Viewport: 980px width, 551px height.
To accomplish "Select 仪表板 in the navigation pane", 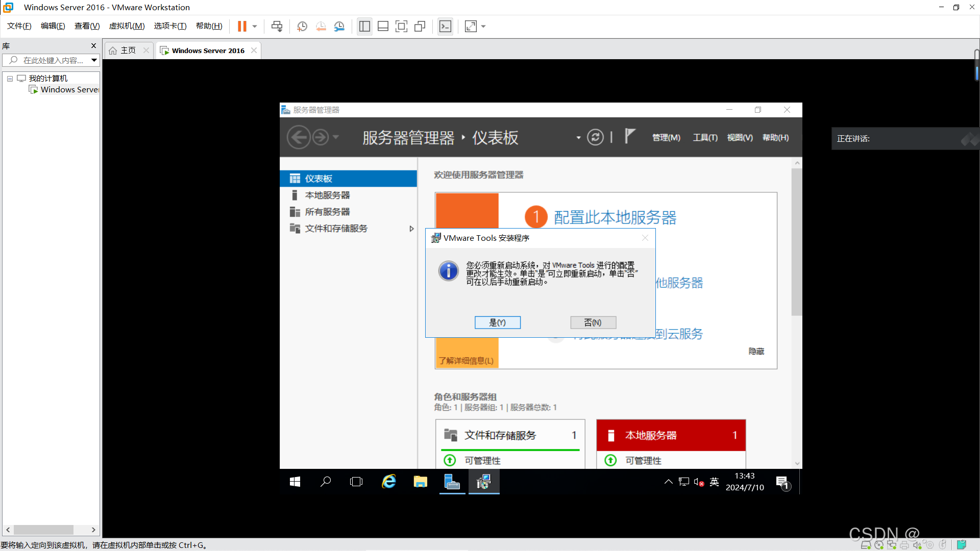I will click(349, 179).
